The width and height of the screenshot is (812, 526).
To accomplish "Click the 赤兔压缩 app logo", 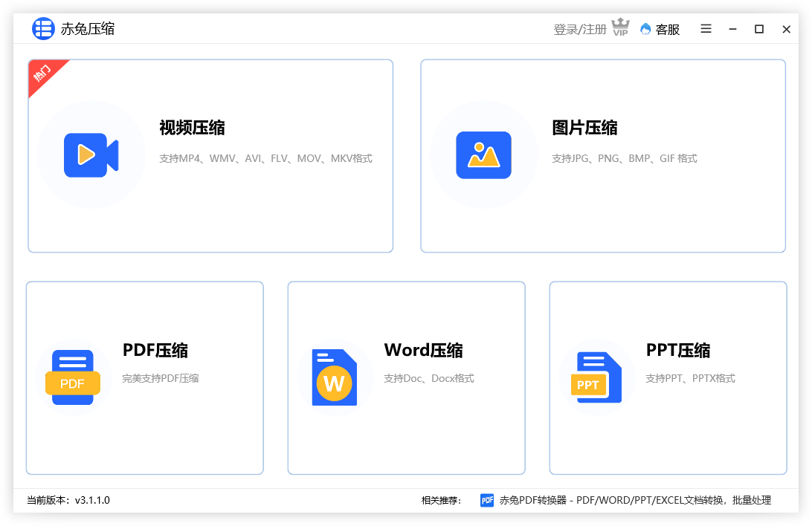I will click(x=43, y=28).
